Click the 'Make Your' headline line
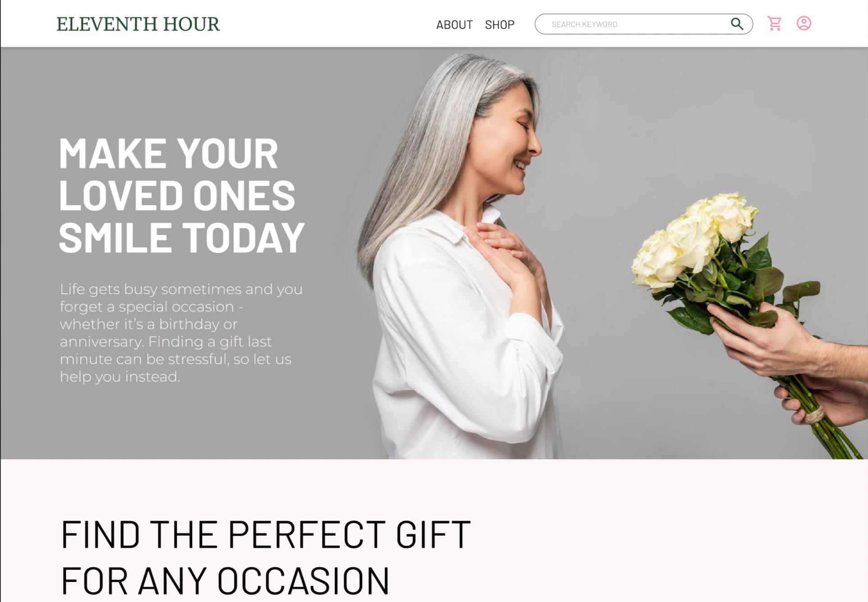The height and width of the screenshot is (602, 868). pos(168,154)
